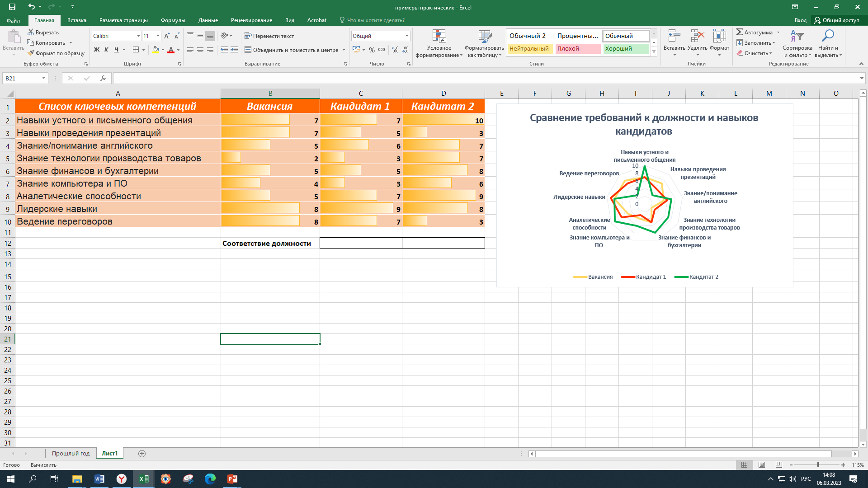Click the Format Painter brush icon

[31, 53]
